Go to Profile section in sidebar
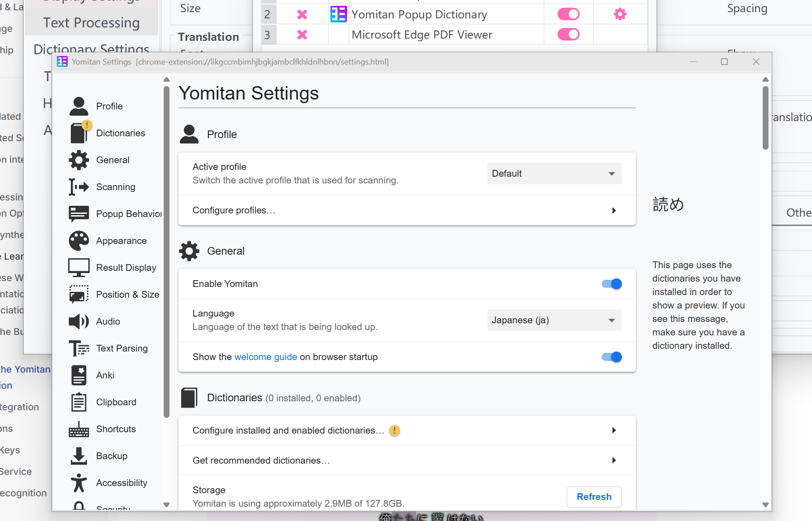 click(109, 106)
